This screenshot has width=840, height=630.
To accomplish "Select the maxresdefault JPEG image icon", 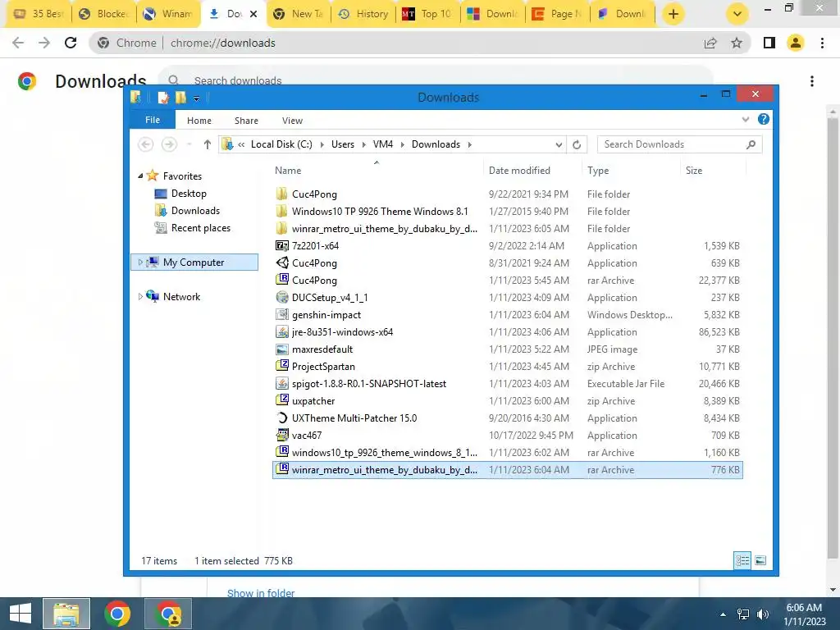I will tap(282, 349).
